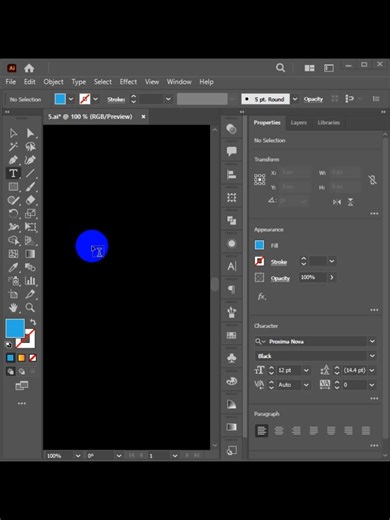Select the Rotate tool
Viewport: 390px width, 520px height.
tap(13, 213)
